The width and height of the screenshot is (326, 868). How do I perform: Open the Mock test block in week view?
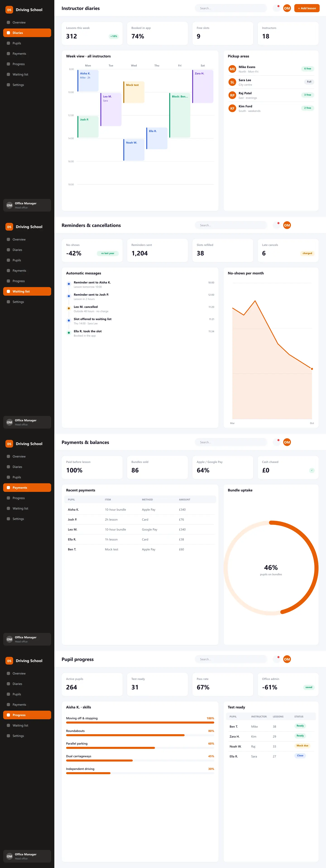point(134,92)
